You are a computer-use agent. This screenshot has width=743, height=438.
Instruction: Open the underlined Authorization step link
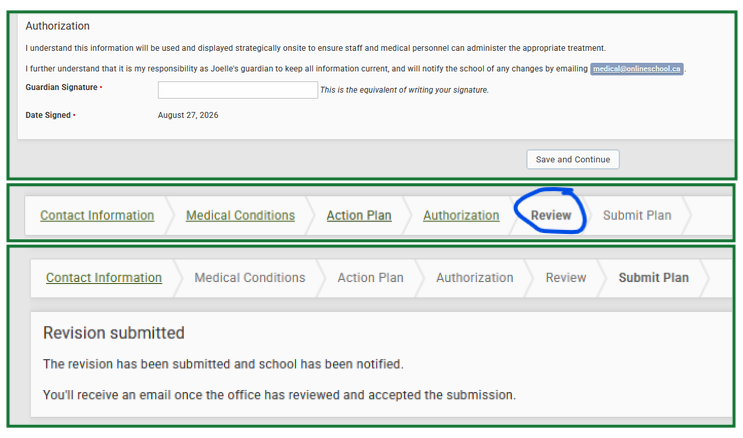pyautogui.click(x=461, y=215)
